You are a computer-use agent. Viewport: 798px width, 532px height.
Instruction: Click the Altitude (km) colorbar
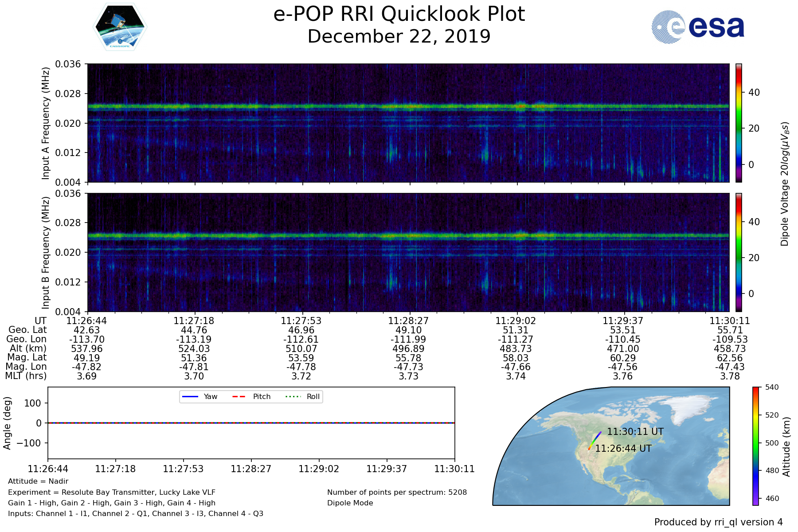point(755,446)
